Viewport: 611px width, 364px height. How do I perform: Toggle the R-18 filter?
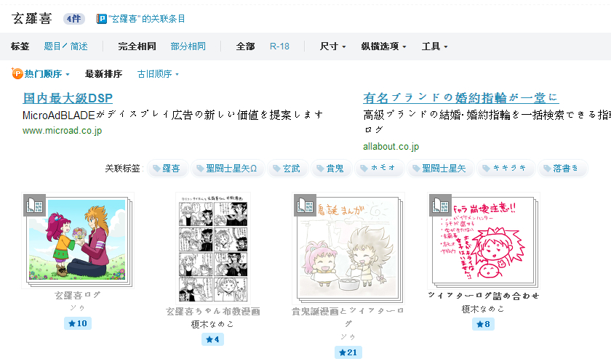(x=279, y=46)
